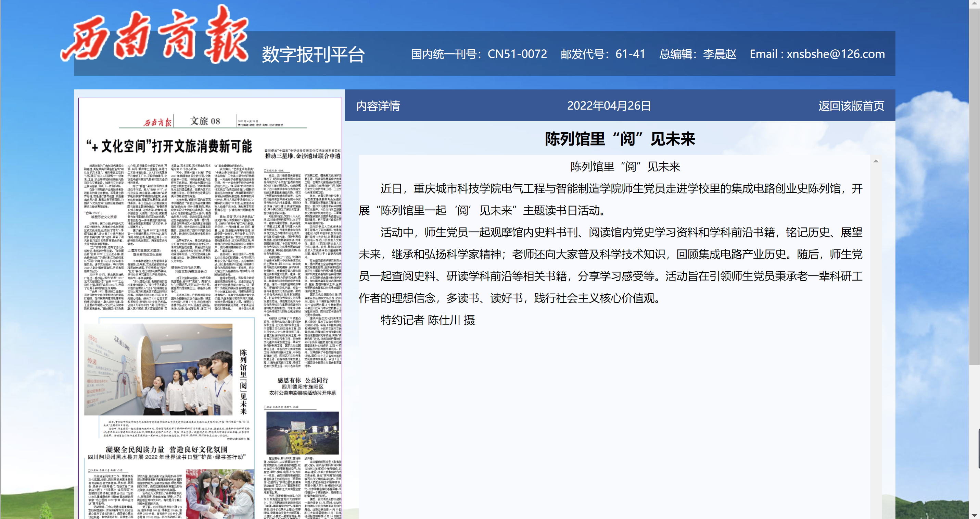Open the exhibition hall students photo
The width and height of the screenshot is (980, 519).
(x=158, y=369)
